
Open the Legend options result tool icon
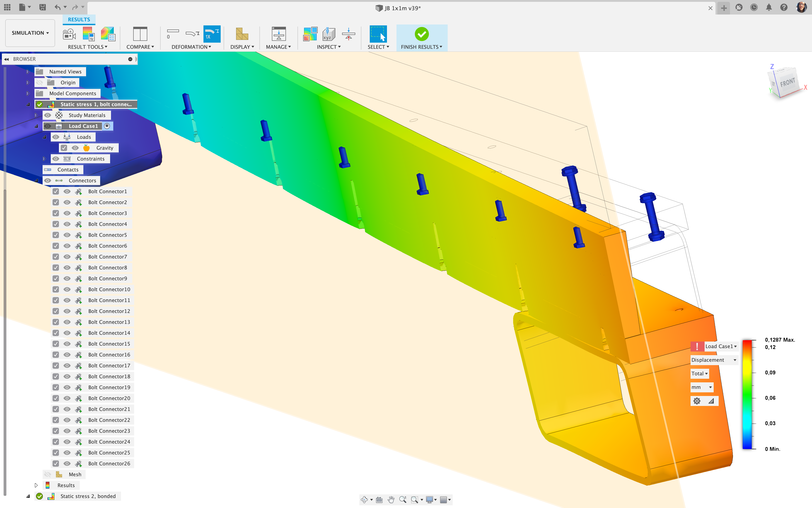(89, 34)
